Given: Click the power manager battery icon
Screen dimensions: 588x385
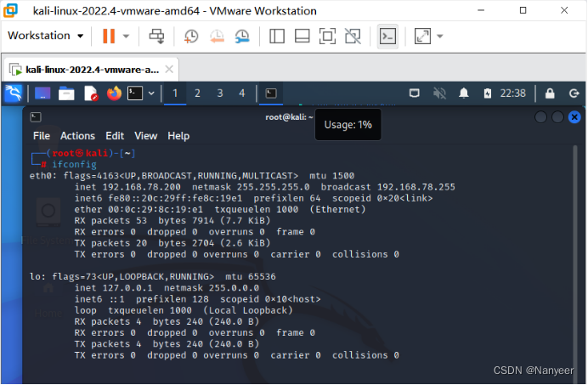Looking at the screenshot, I should point(487,93).
